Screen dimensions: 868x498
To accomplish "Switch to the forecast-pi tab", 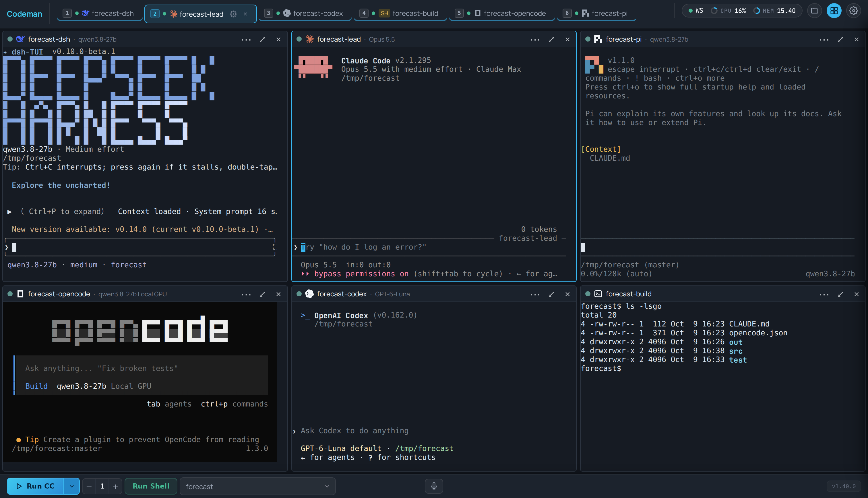I will (597, 13).
